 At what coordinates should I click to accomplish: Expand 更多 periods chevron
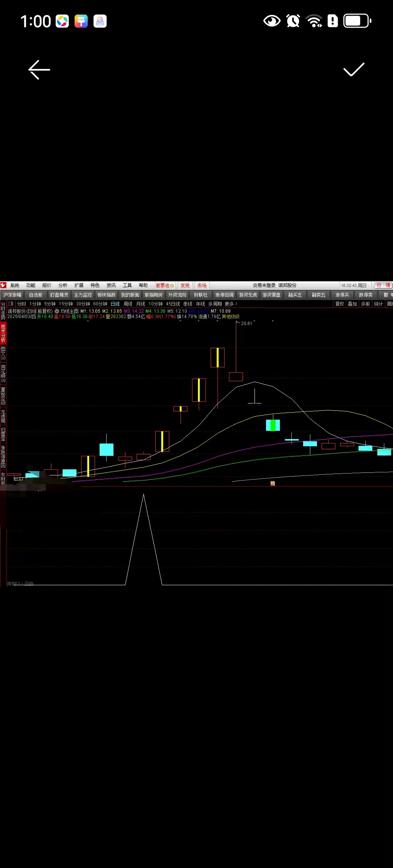(x=236, y=304)
